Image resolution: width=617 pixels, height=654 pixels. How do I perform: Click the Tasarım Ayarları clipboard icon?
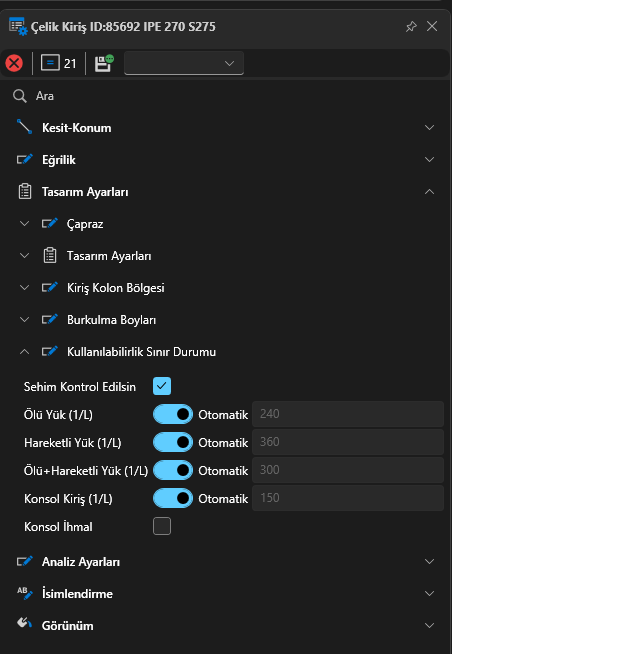[25, 192]
